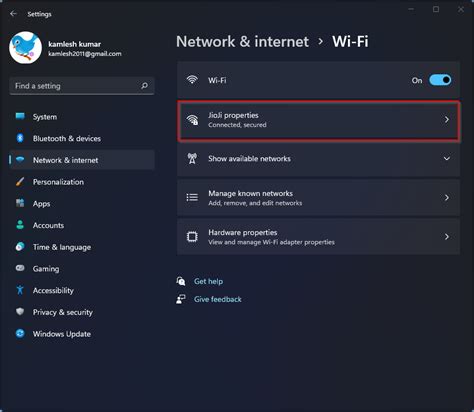Image resolution: width=474 pixels, height=412 pixels.
Task: Open the Give feedback link
Action: point(218,299)
